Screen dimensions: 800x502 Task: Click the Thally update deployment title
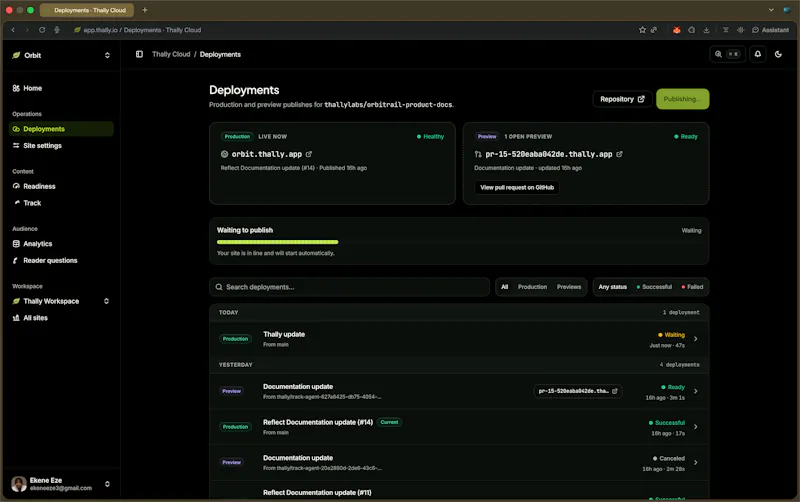pyautogui.click(x=284, y=334)
